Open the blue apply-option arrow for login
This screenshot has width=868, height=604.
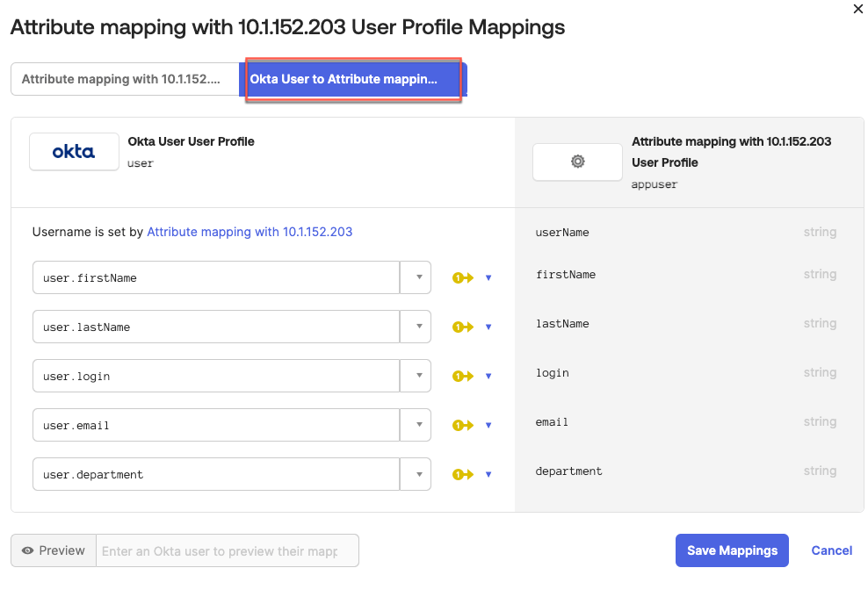click(488, 376)
